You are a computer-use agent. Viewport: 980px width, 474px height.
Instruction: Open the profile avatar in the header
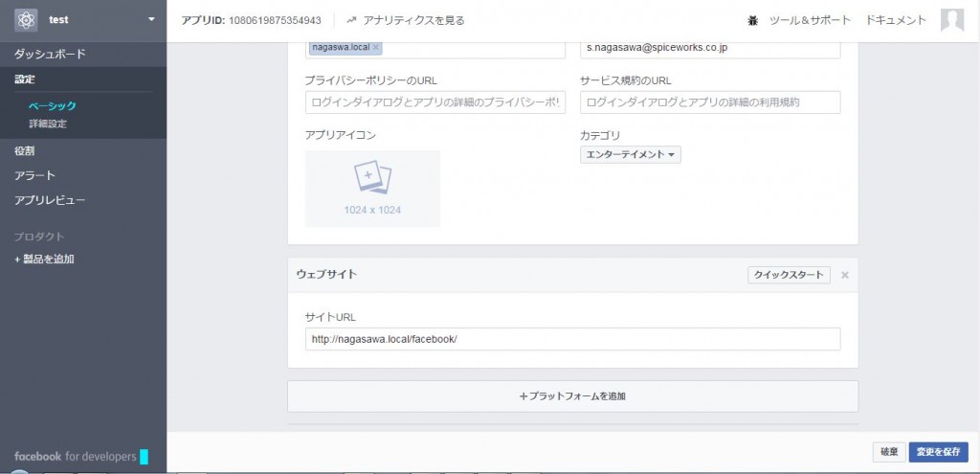click(x=952, y=20)
